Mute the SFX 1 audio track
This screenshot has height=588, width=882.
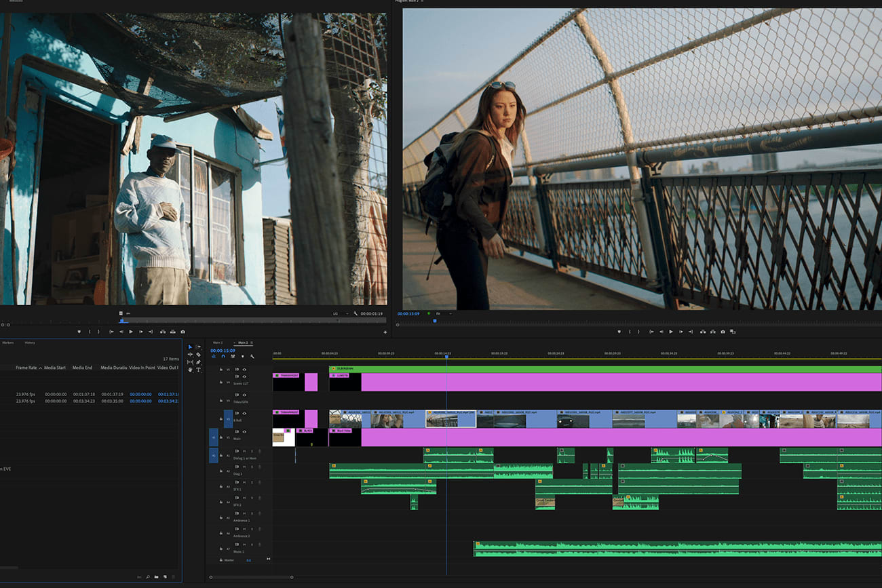(x=244, y=482)
